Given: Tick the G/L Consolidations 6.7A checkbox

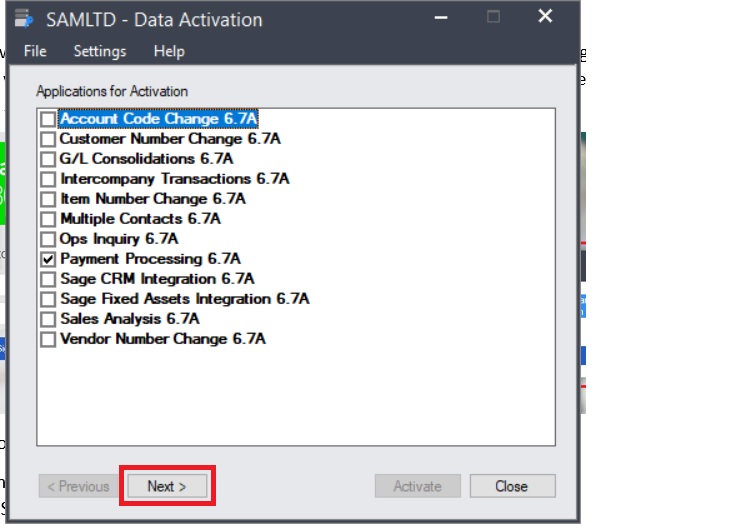Looking at the screenshot, I should click(48, 159).
